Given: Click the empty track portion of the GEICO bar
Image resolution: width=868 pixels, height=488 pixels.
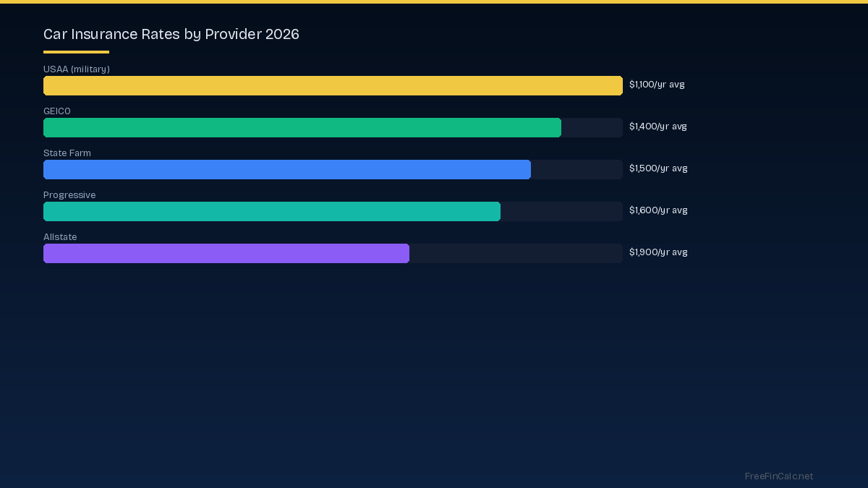Looking at the screenshot, I should tap(592, 127).
